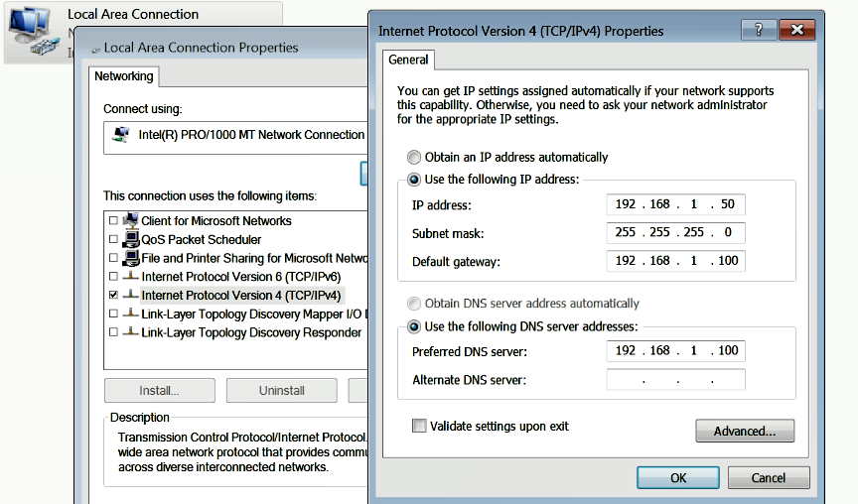Click the OK button
Screen dimensions: 858x504
point(678,478)
